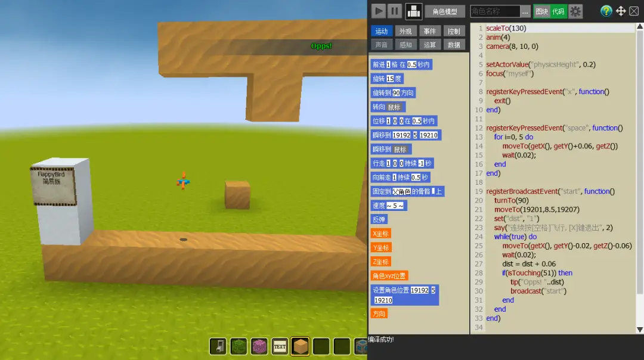The height and width of the screenshot is (360, 644).
Task: Pick the orange X坐标 block
Action: coord(380,234)
